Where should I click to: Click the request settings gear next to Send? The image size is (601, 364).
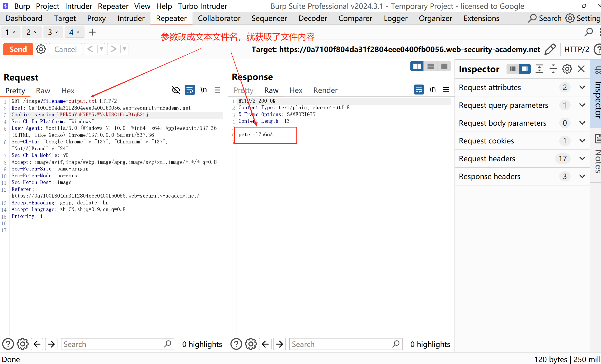41,49
